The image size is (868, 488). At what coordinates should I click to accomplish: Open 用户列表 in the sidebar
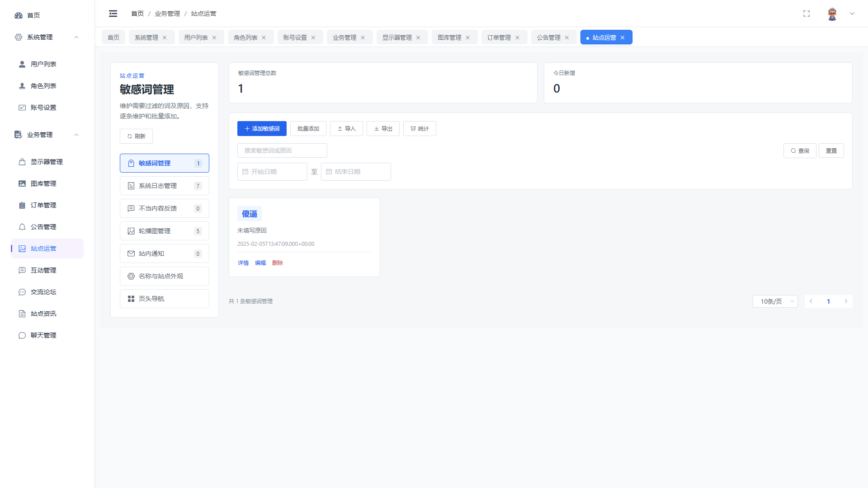pos(47,64)
